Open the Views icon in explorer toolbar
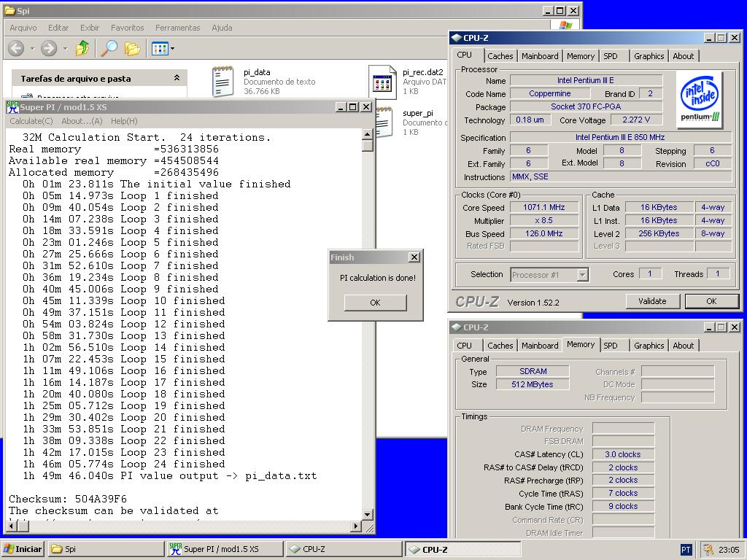This screenshot has height=560, width=747. [x=160, y=48]
